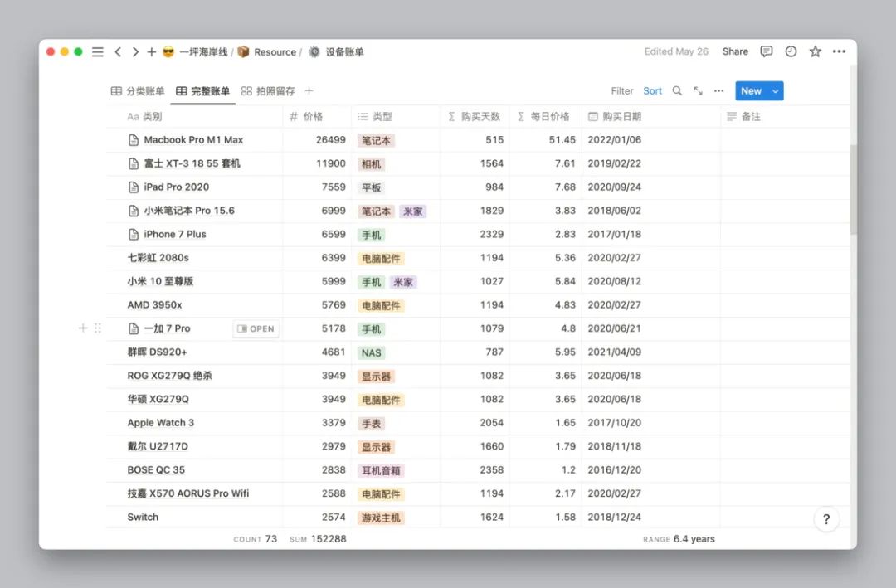The image size is (896, 588).
Task: Click the plus icon beside navigation arrows
Action: [152, 52]
